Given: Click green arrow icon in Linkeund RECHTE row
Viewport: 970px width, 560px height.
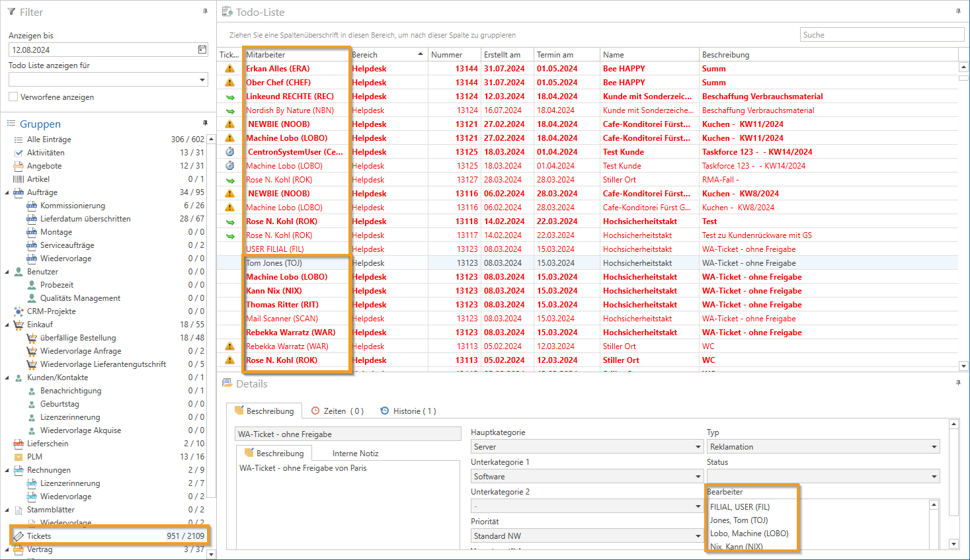Looking at the screenshot, I should [x=230, y=97].
